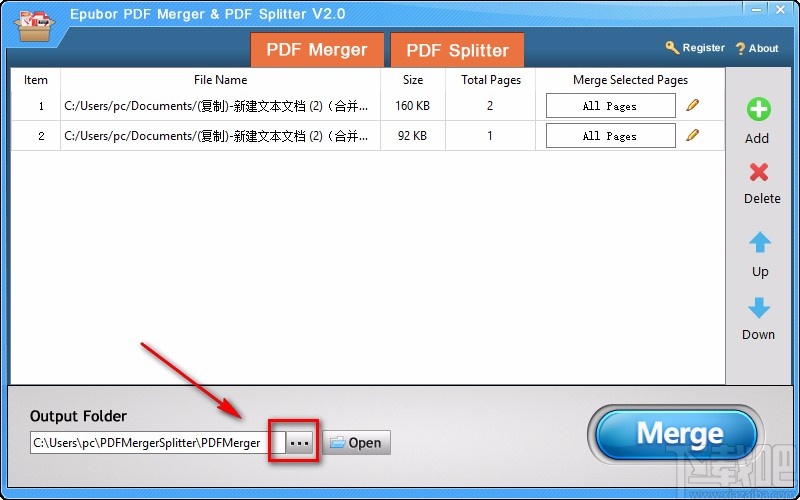Click the Total Pages column header
Viewport: 800px width, 500px height.
tap(491, 80)
